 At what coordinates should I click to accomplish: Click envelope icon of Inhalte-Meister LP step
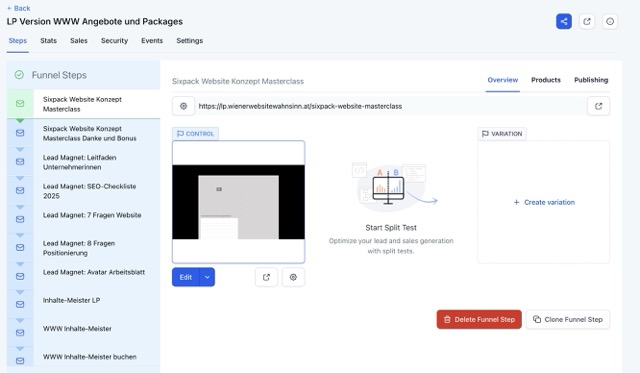pyautogui.click(x=20, y=304)
